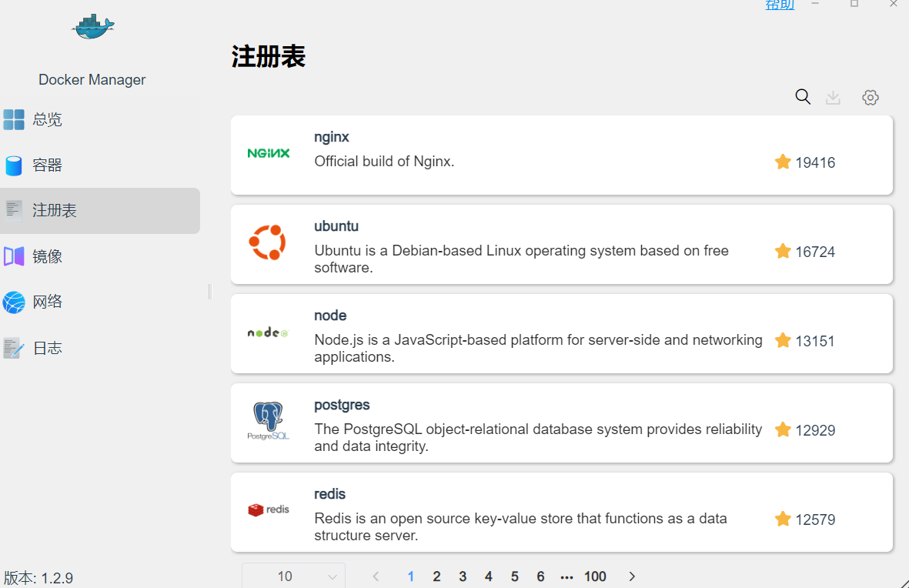Jump to page 5
The height and width of the screenshot is (588, 909).
[514, 576]
